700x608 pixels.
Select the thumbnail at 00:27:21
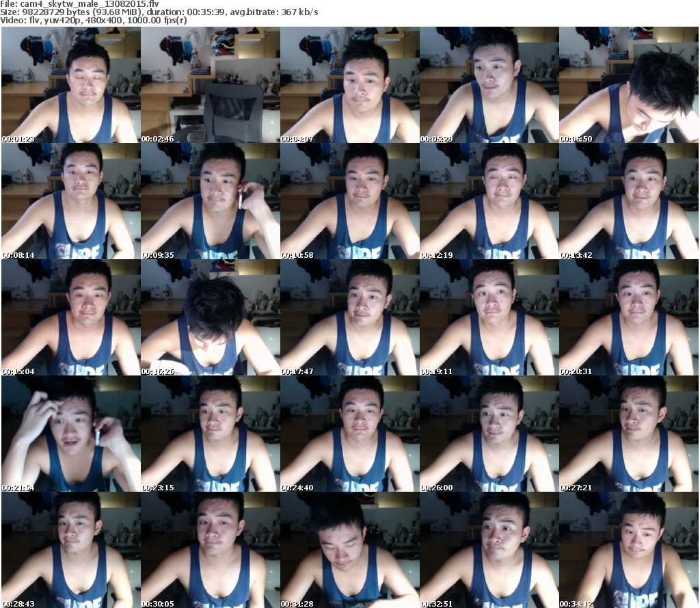click(x=629, y=434)
